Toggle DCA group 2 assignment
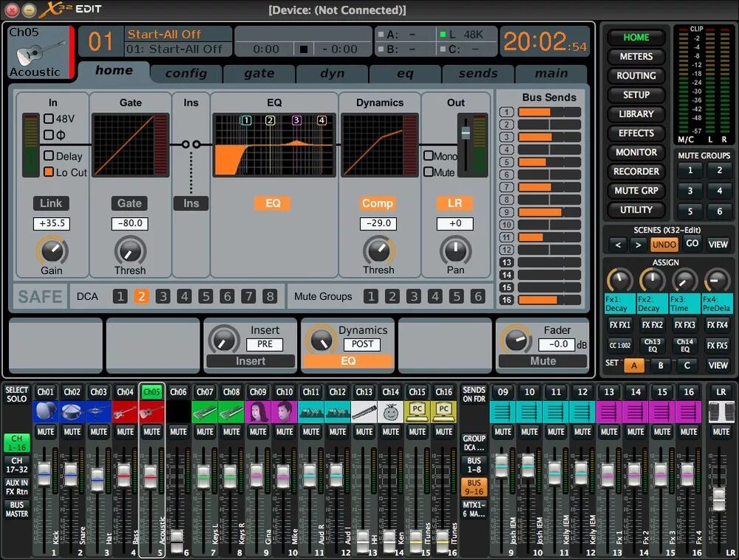This screenshot has width=739, height=560. pyautogui.click(x=141, y=296)
